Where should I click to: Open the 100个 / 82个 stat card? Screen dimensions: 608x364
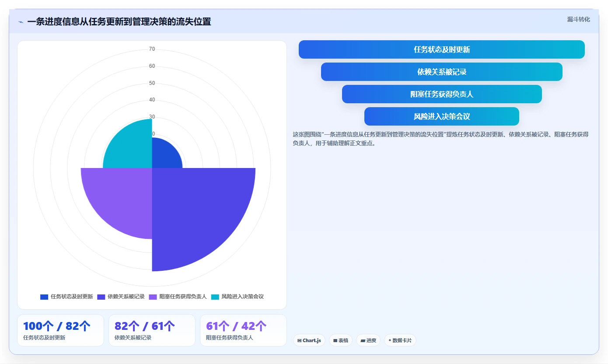tap(60, 330)
